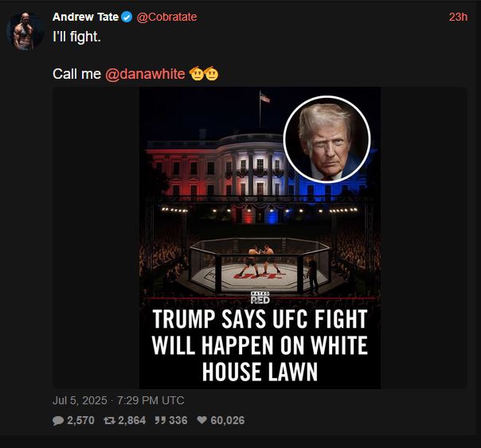Viewport: 481px width, 448px height.
Task: Click the reply speech bubble icon
Action: click(x=58, y=420)
